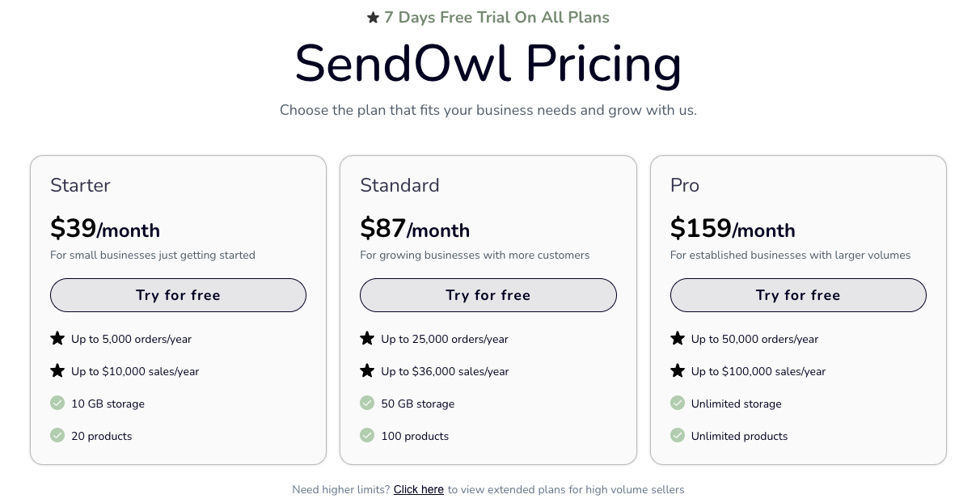Click the star icon beside the free trial banner
Viewport: 980px width, 503px height.
point(373,17)
